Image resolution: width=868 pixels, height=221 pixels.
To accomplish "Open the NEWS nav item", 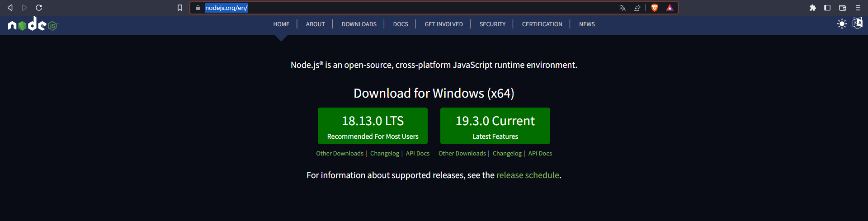I will [587, 24].
